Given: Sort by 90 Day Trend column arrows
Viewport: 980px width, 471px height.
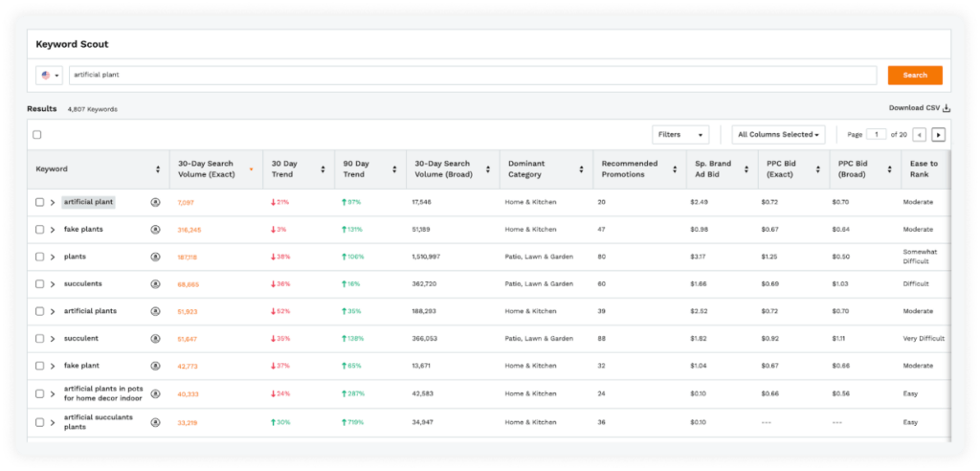Looking at the screenshot, I should [393, 168].
